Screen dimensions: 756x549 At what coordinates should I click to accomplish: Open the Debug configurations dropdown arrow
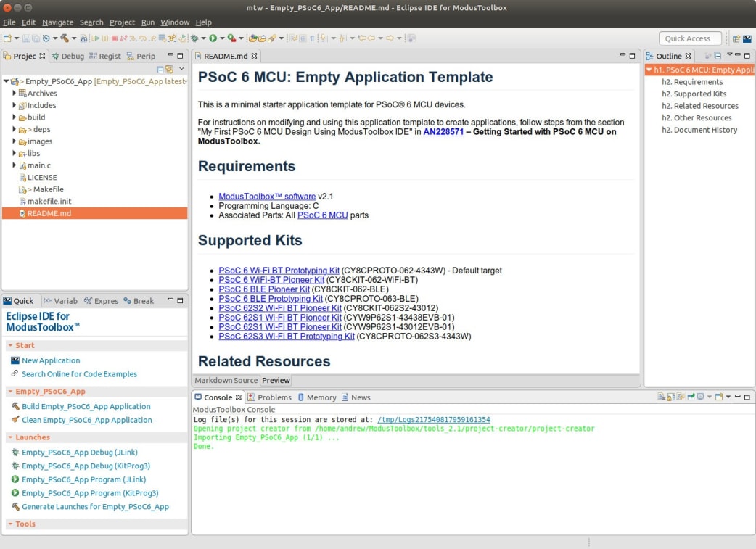pos(203,38)
